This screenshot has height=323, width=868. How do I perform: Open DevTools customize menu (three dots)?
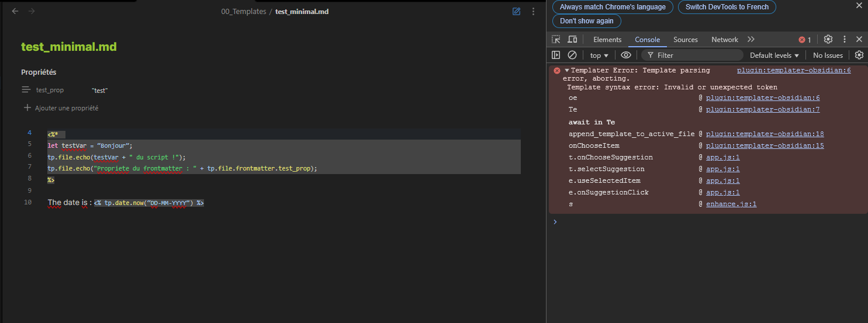pos(844,39)
